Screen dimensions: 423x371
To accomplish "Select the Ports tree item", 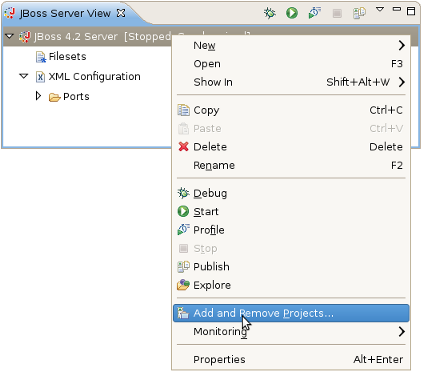I will pos(76,96).
